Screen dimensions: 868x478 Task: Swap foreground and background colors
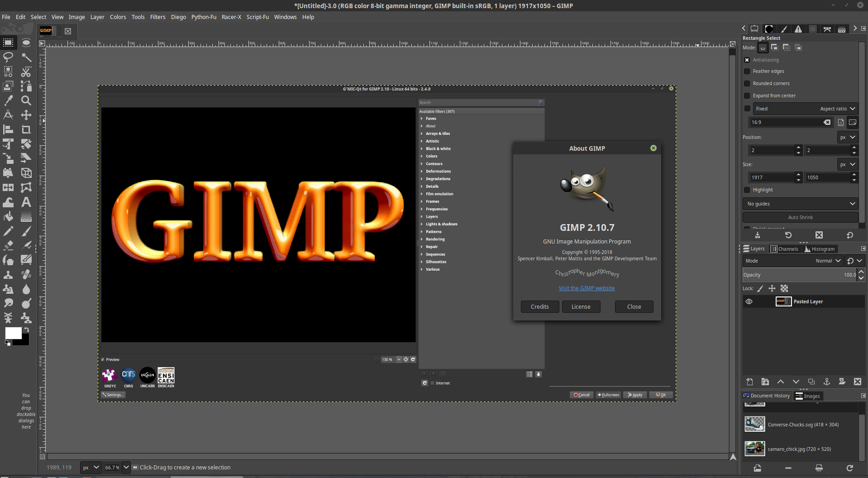pos(27,330)
